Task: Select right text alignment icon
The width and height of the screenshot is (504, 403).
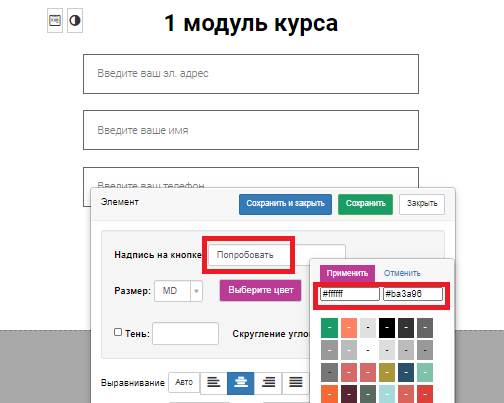Action: pos(268,382)
